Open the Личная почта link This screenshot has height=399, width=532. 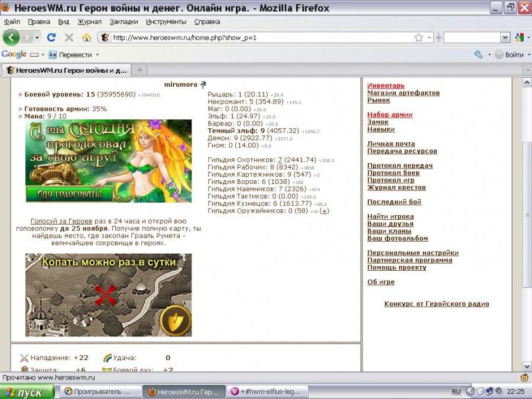(391, 144)
